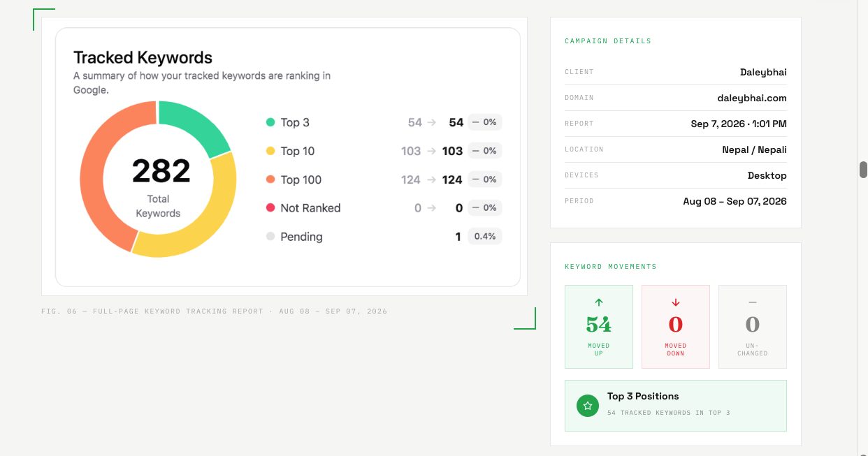Screen dimensions: 868x456
Task: Click the Desktop devices value
Action: click(767, 175)
